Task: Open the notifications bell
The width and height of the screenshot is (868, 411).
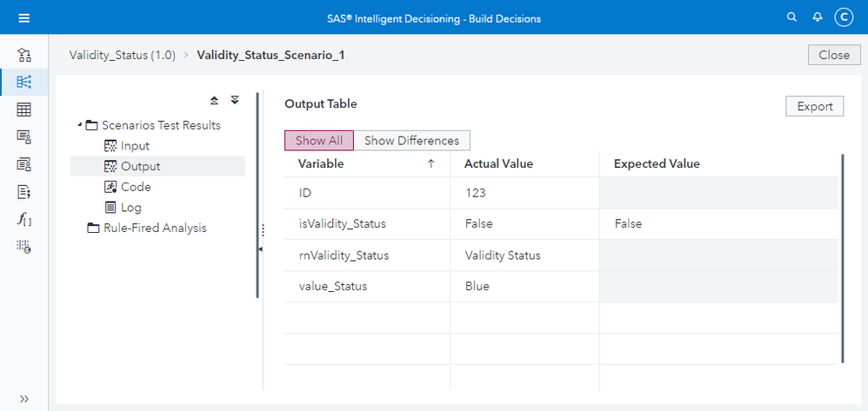Action: click(818, 17)
